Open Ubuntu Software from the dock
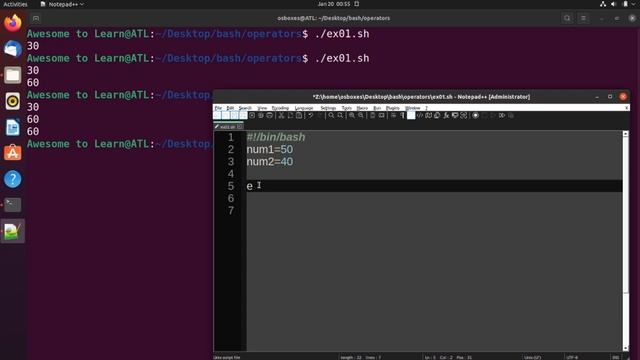The image size is (640, 360). 13,153
